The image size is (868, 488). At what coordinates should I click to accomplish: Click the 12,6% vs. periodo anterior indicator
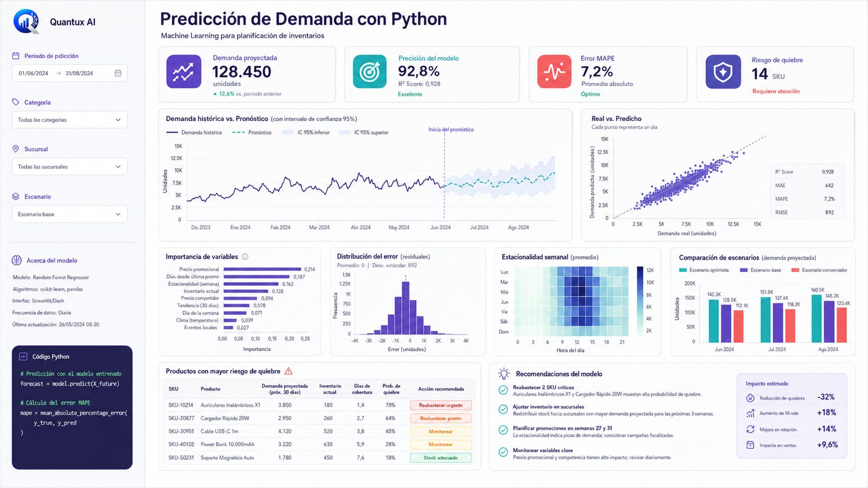coord(247,94)
